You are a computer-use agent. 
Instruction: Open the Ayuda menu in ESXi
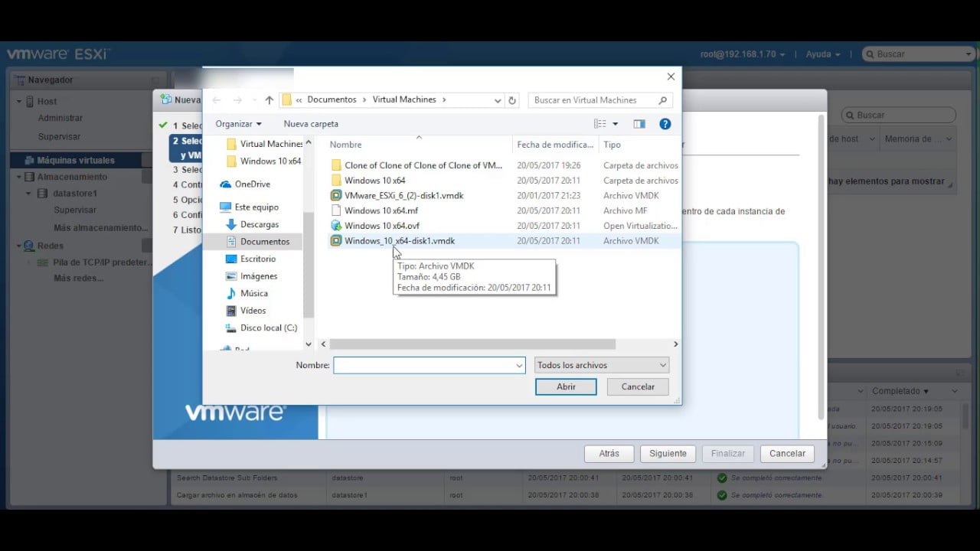pos(823,54)
